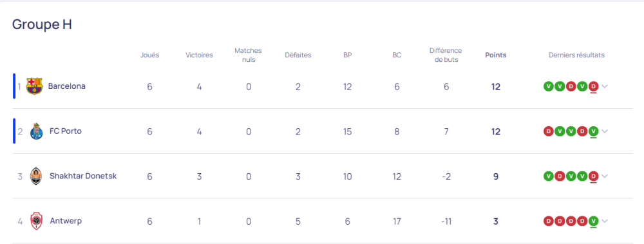
Task: Click the Antwerp club crest
Action: point(36,221)
